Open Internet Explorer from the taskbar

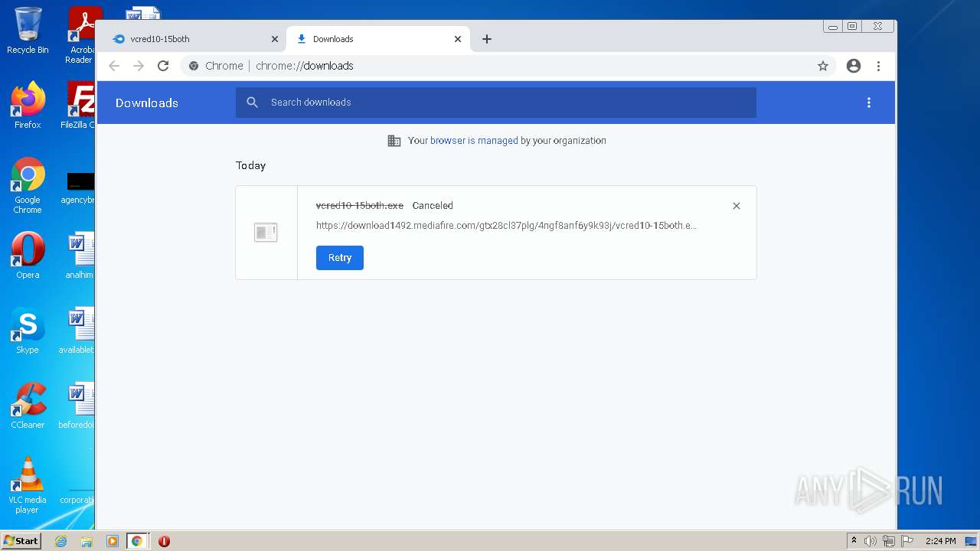click(61, 541)
